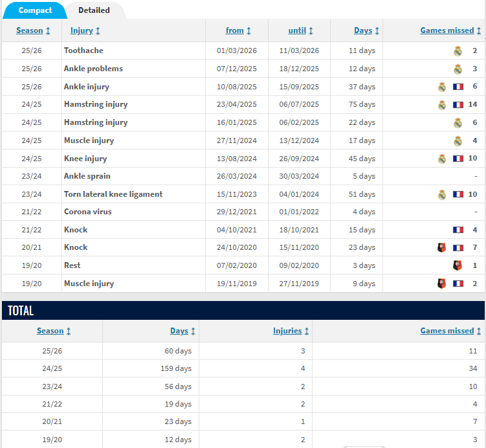Click the date 01/03/2026
The width and height of the screenshot is (486, 448).
237,50
